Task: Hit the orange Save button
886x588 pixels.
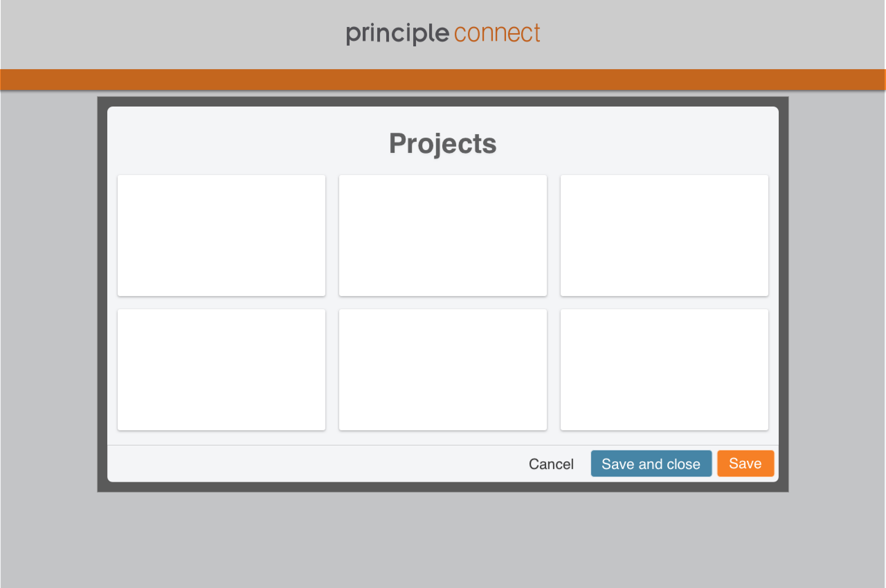Action: pos(745,463)
